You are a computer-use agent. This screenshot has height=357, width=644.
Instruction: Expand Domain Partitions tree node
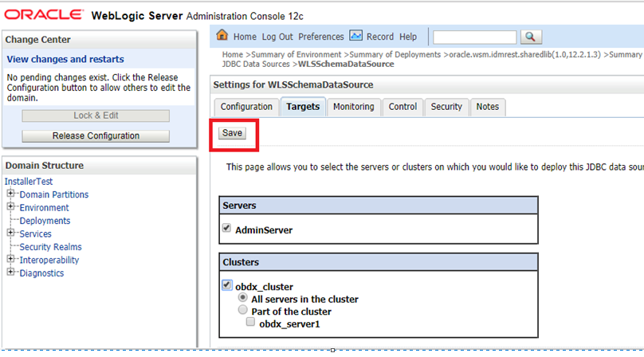[10, 193]
